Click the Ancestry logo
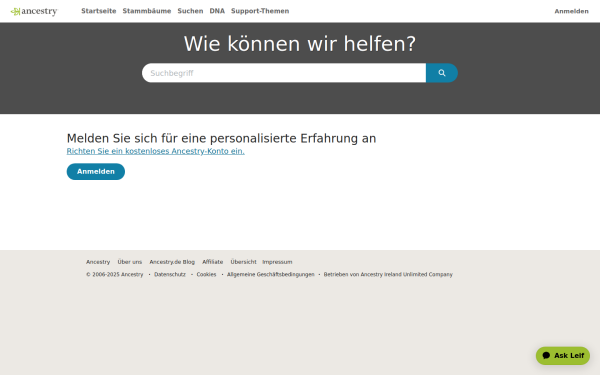The image size is (600, 375). click(x=34, y=11)
